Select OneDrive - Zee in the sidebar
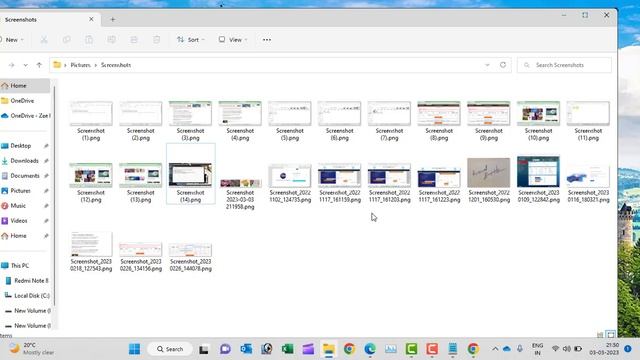This screenshot has height=360, width=640. point(25,116)
